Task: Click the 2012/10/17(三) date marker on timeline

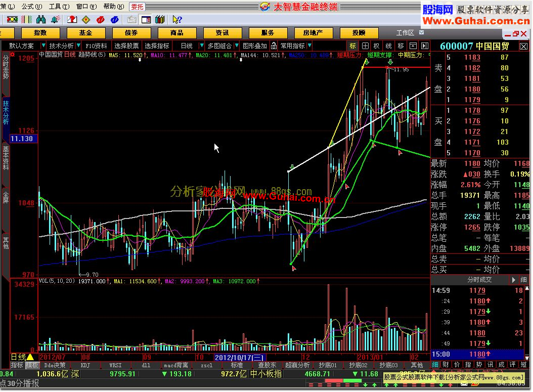Action: (239, 357)
